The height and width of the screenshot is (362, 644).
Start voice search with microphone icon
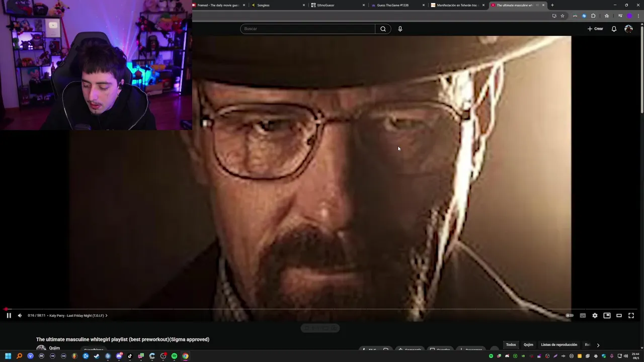400,29
